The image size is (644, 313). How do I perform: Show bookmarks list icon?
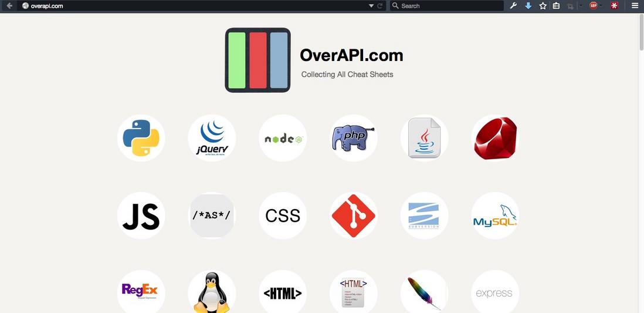pyautogui.click(x=556, y=6)
